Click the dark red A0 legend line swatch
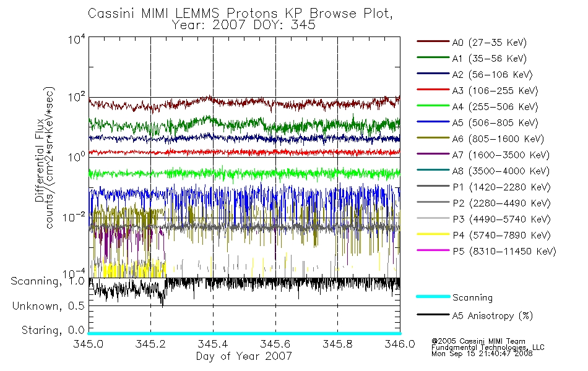 [433, 41]
